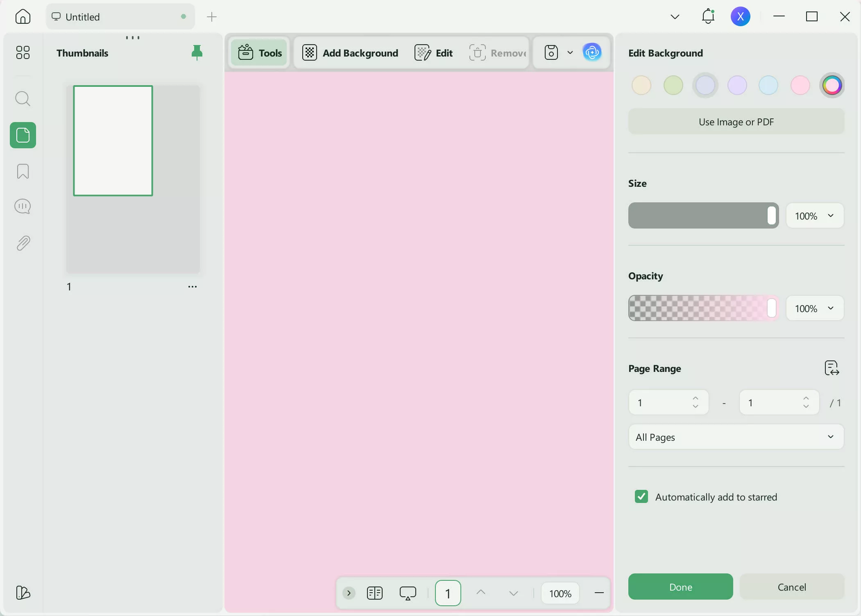Open the home screen icon
861x616 pixels.
[x=23, y=16]
